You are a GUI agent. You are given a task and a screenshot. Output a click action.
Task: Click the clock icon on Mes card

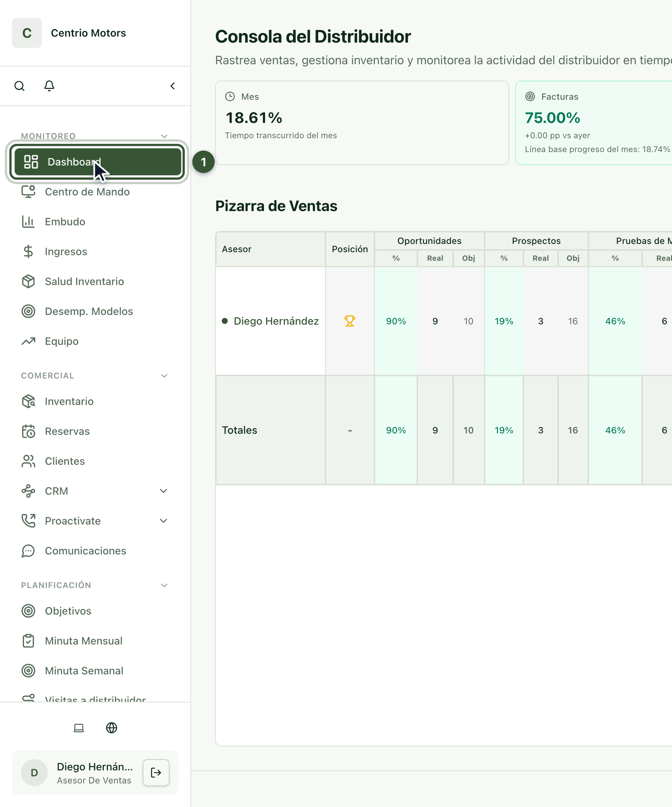[x=230, y=96]
